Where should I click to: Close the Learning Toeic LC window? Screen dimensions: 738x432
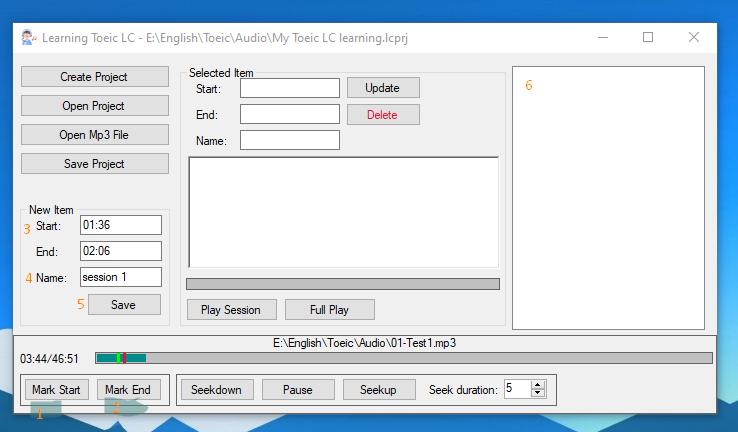(694, 37)
